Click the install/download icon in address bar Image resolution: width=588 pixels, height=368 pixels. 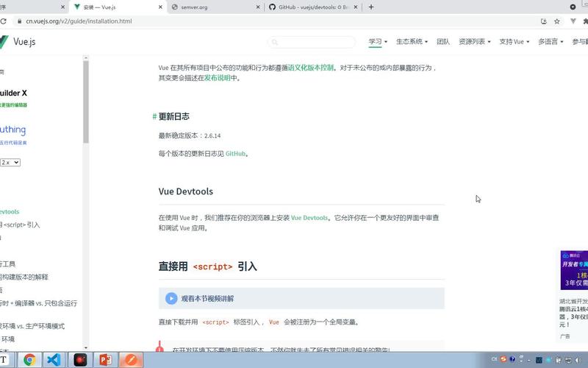pyautogui.click(x=543, y=21)
